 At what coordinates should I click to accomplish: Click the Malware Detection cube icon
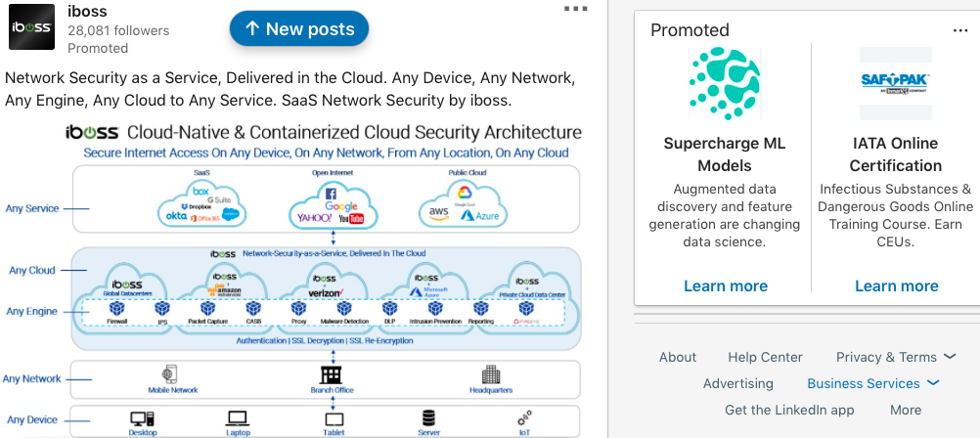click(344, 309)
